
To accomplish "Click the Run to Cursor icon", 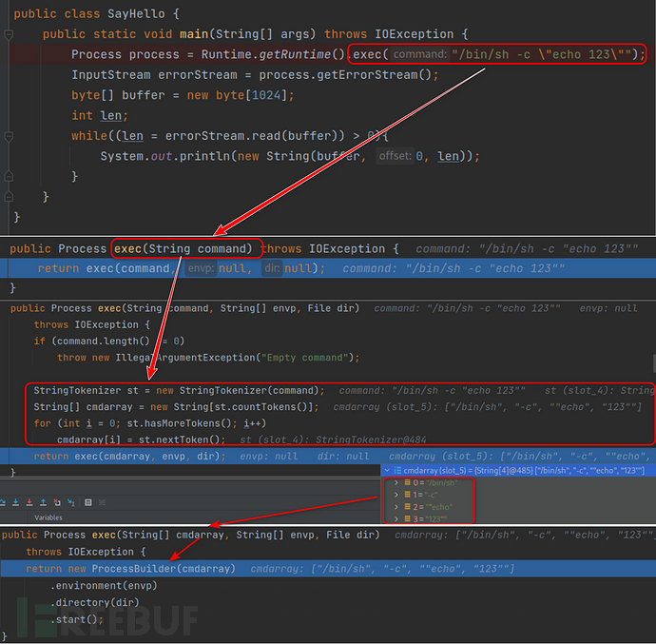I will 69,501.
